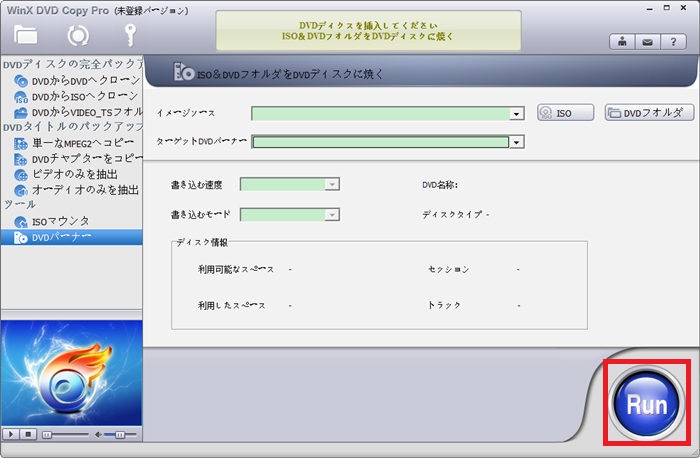Select DVDバーナー in sidebar

coord(71,237)
